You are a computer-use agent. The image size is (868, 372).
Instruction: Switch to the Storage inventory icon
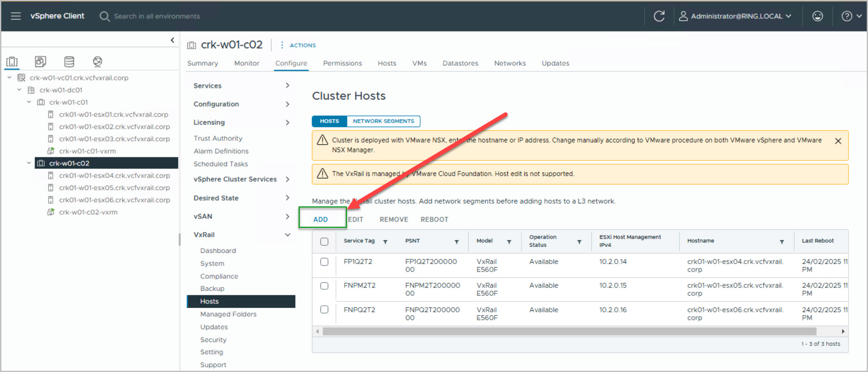[69, 61]
